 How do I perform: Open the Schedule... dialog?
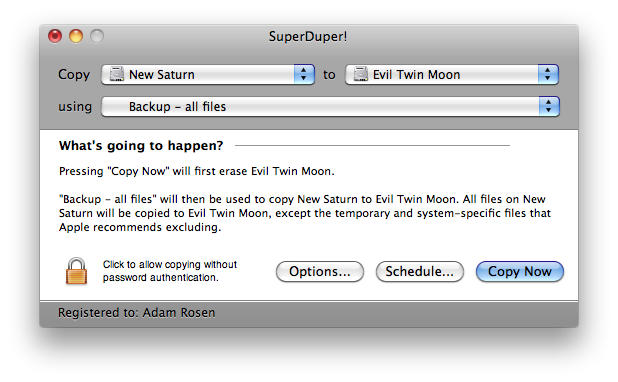(419, 271)
